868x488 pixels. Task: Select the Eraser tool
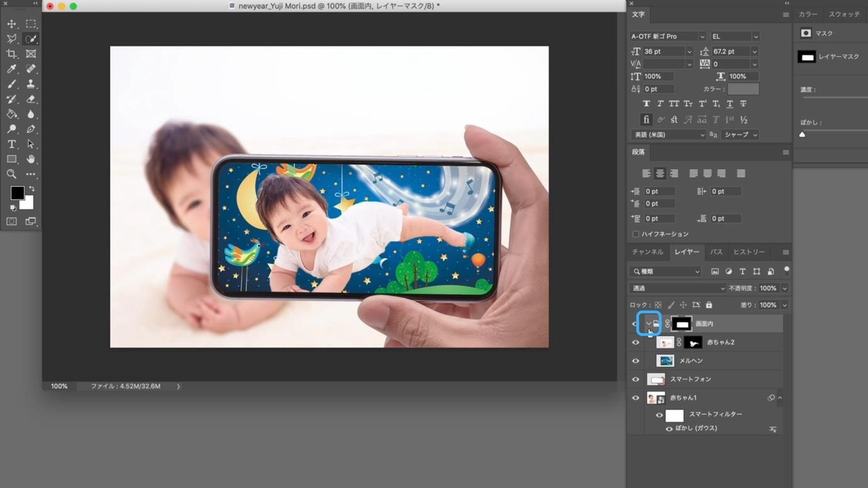click(x=31, y=99)
